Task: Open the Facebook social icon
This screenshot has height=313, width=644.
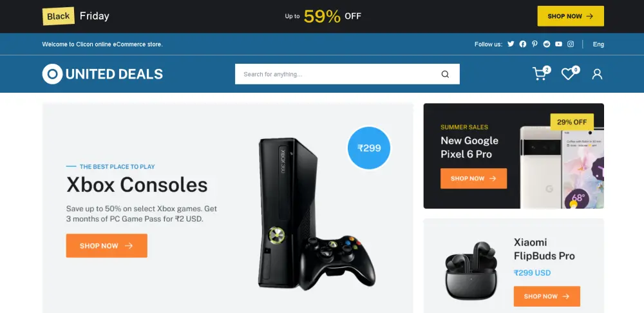Action: tap(522, 44)
